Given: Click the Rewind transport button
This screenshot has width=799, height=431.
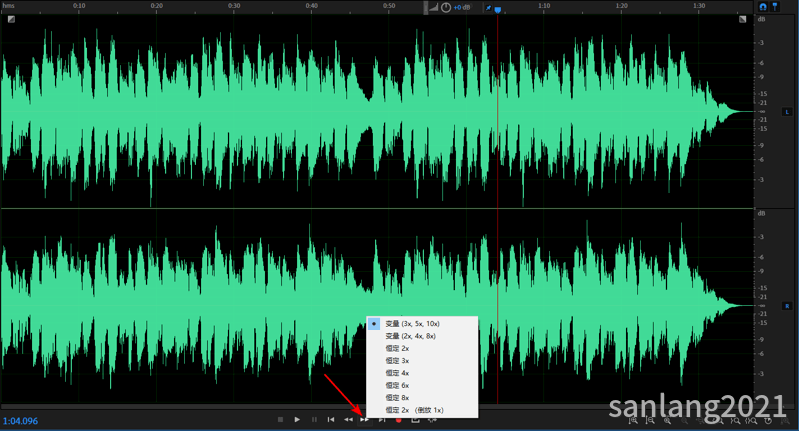Looking at the screenshot, I should [x=348, y=420].
